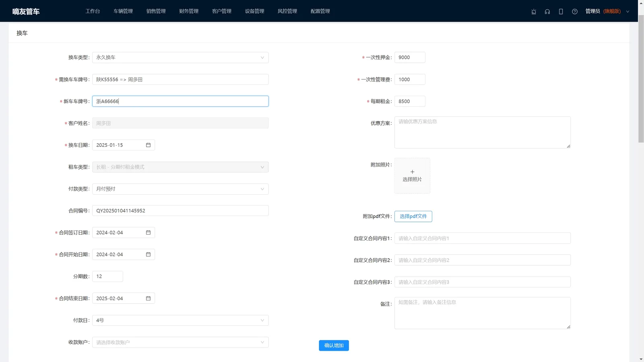Open the 财务管理 menu
Viewport: 644px width, 362px height.
[189, 11]
